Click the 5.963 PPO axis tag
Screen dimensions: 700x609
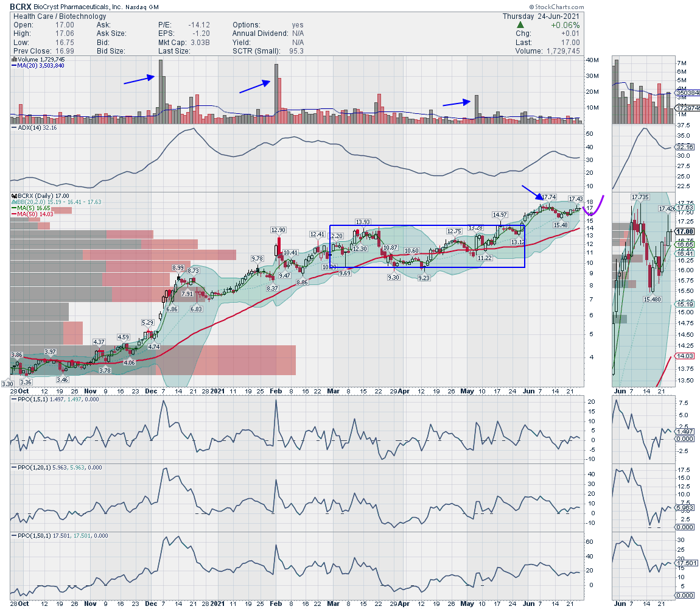tap(685, 508)
